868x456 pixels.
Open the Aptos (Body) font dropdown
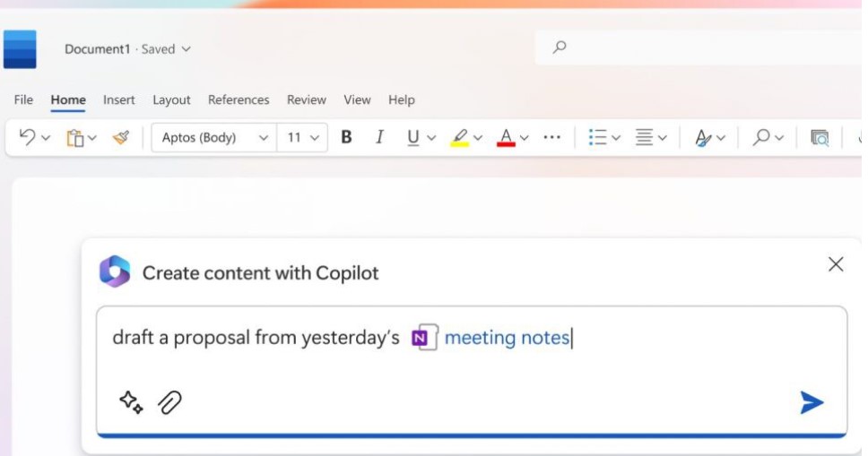point(213,137)
